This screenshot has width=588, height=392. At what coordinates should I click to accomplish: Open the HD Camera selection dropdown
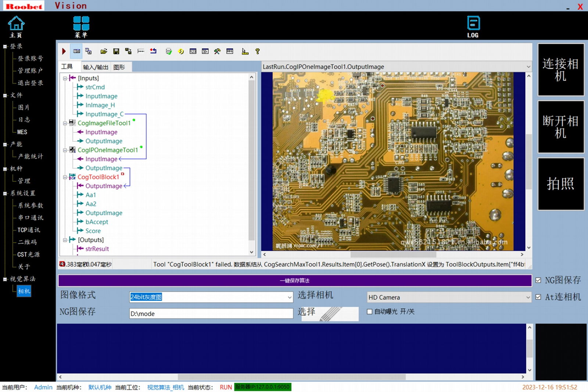click(x=528, y=297)
